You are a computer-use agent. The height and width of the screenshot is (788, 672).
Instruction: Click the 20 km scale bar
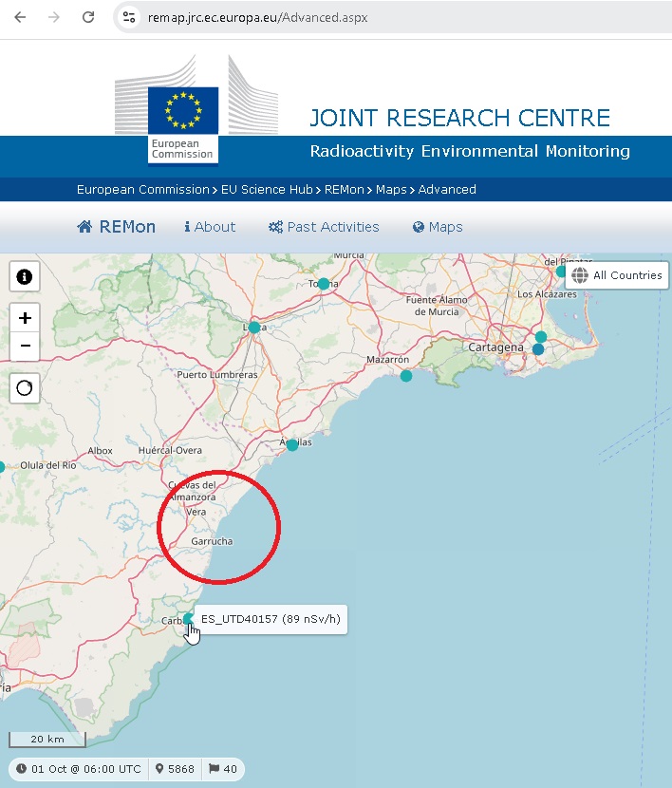coord(47,739)
